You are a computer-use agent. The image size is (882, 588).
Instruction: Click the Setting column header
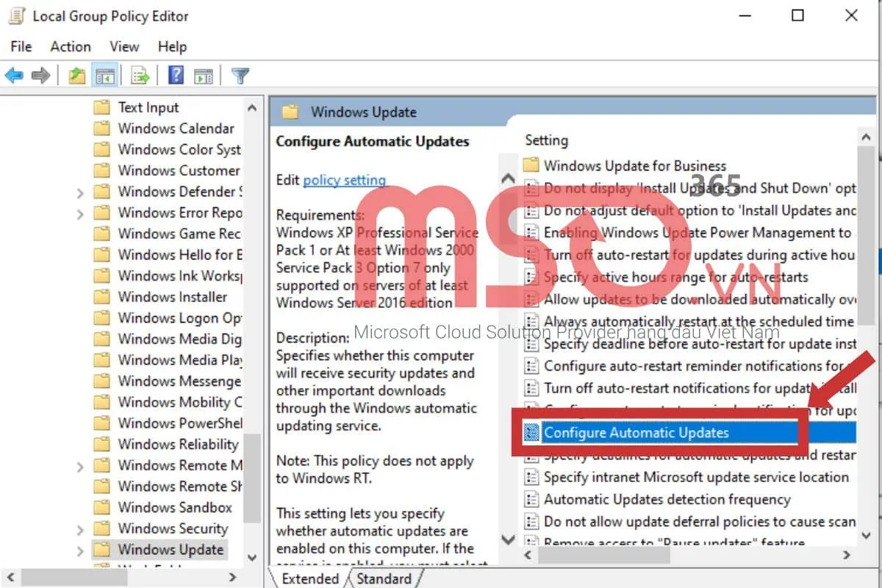click(546, 140)
